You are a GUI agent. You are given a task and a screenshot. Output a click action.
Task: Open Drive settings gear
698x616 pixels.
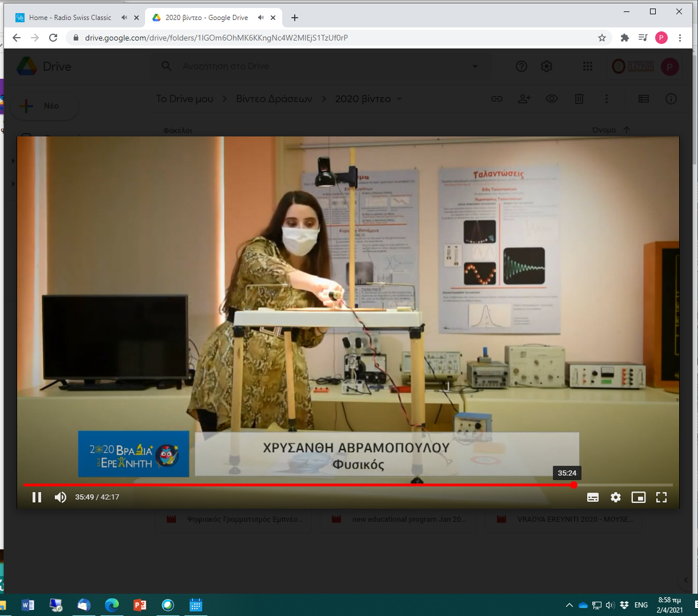pos(547,66)
